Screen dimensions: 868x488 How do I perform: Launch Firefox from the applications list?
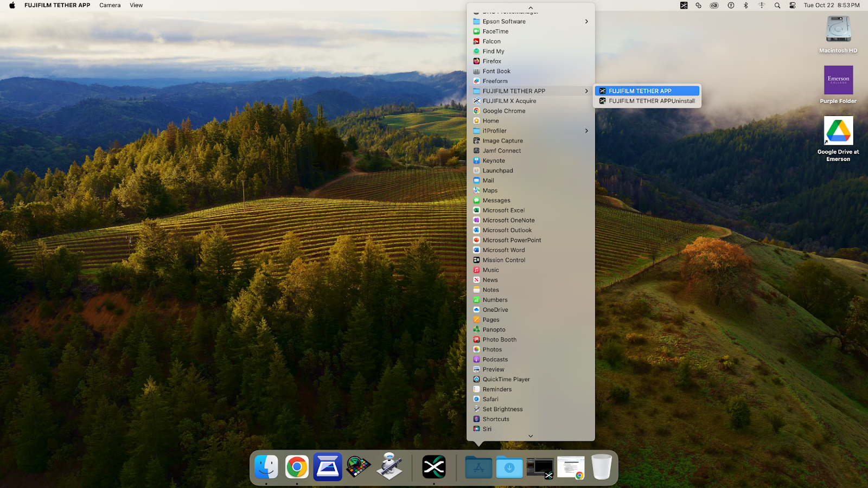tap(531, 61)
